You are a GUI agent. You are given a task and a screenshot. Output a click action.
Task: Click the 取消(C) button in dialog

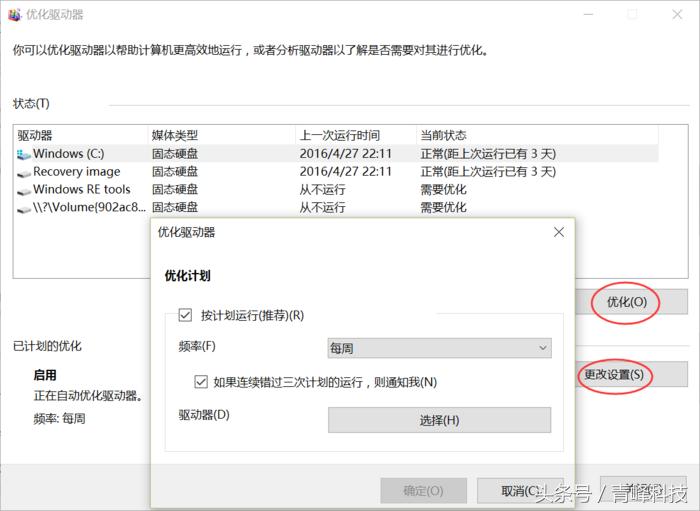click(521, 491)
